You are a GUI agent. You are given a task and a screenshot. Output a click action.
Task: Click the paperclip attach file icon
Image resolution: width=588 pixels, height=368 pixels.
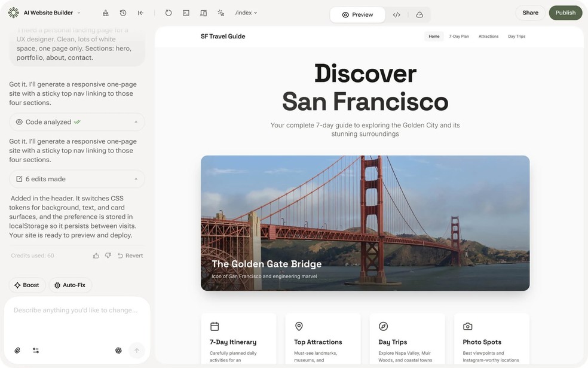(17, 351)
